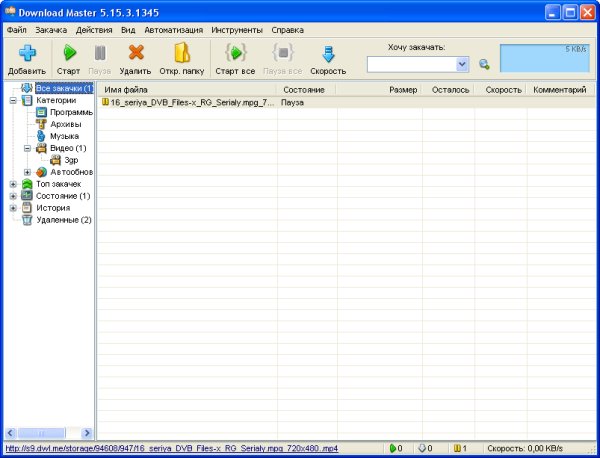Click the download URL link in status bar
600x458 pixels.
[172, 448]
